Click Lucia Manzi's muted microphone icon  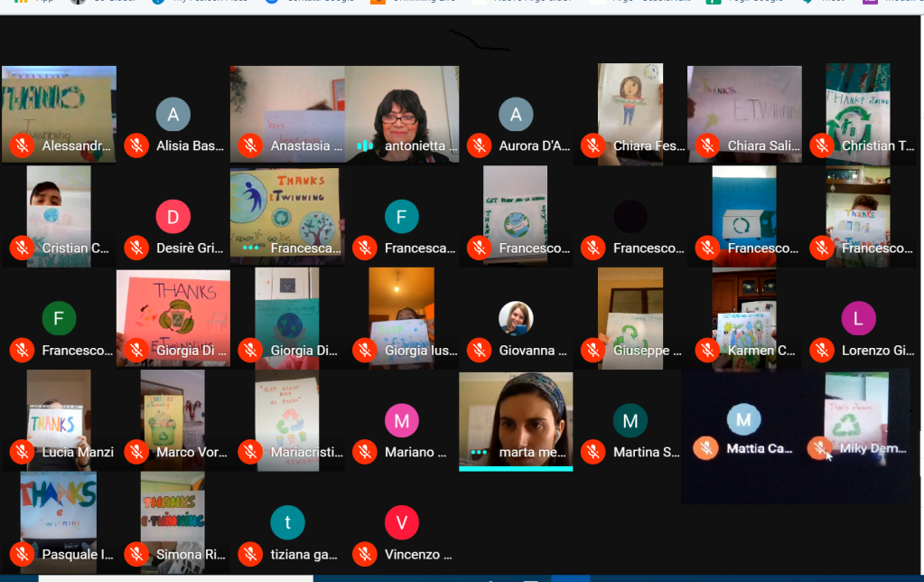[22, 452]
